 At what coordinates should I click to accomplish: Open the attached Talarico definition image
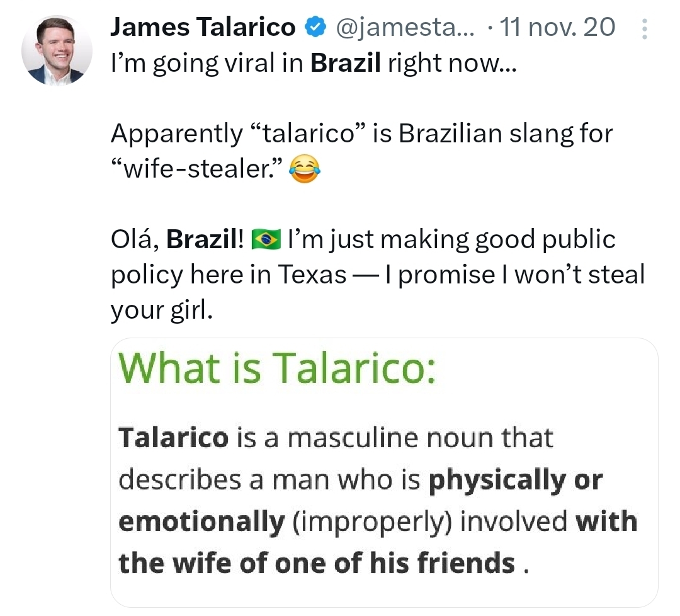click(x=384, y=472)
